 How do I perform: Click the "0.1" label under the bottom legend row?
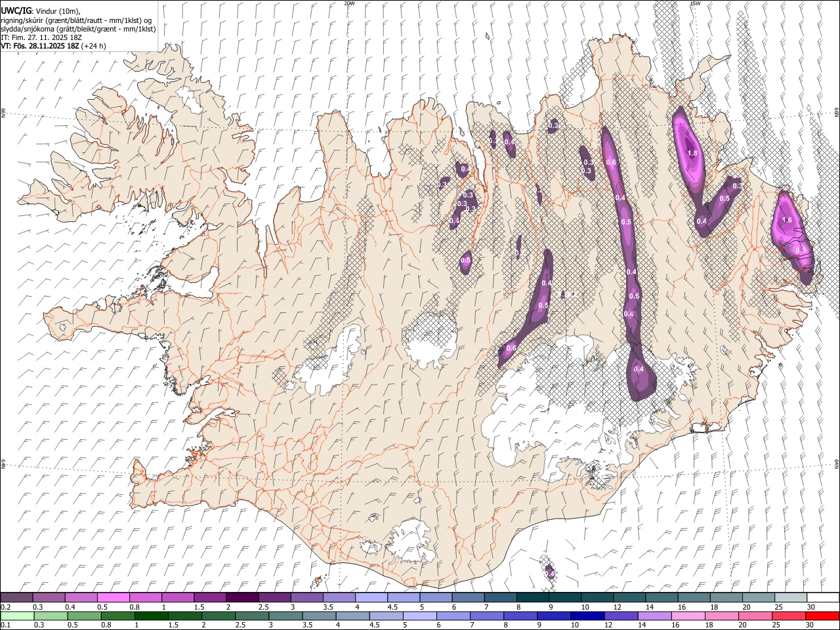point(6,625)
